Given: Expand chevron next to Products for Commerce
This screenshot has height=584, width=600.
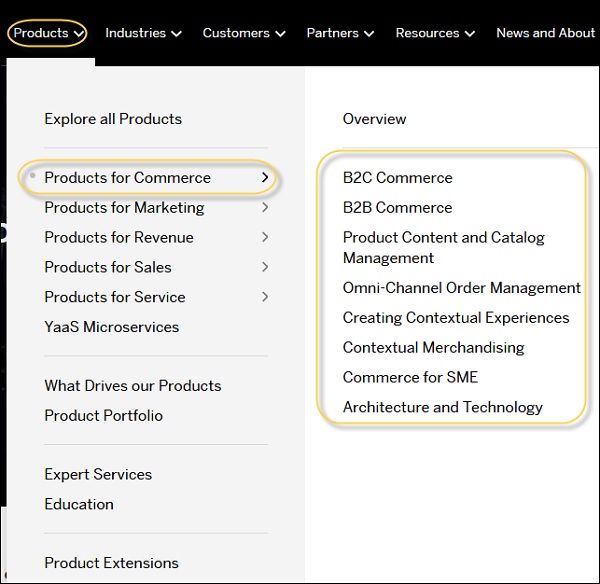Looking at the screenshot, I should point(265,178).
